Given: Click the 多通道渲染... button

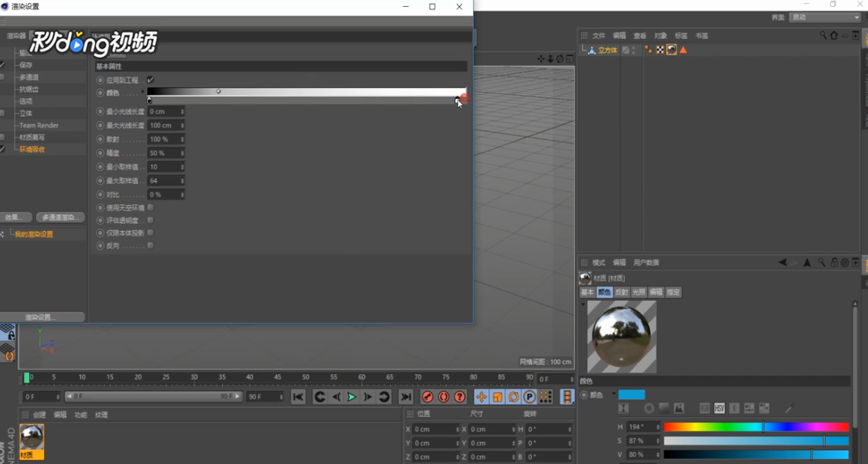Looking at the screenshot, I should [x=61, y=217].
